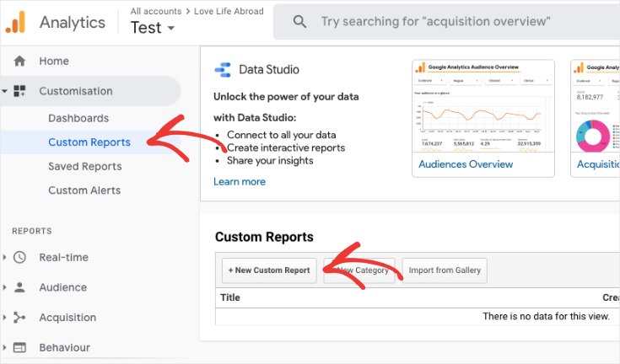
Task: Open Custom Alerts in the sidebar
Action: 84,190
